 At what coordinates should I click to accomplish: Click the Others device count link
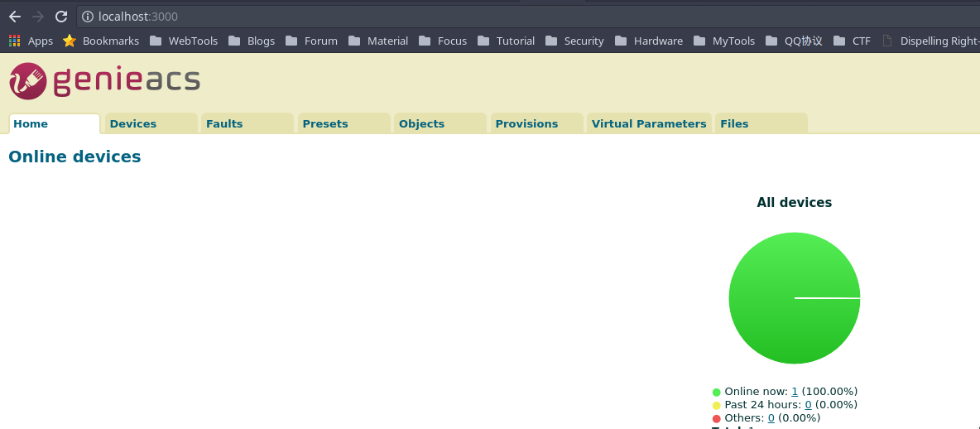pyautogui.click(x=771, y=418)
